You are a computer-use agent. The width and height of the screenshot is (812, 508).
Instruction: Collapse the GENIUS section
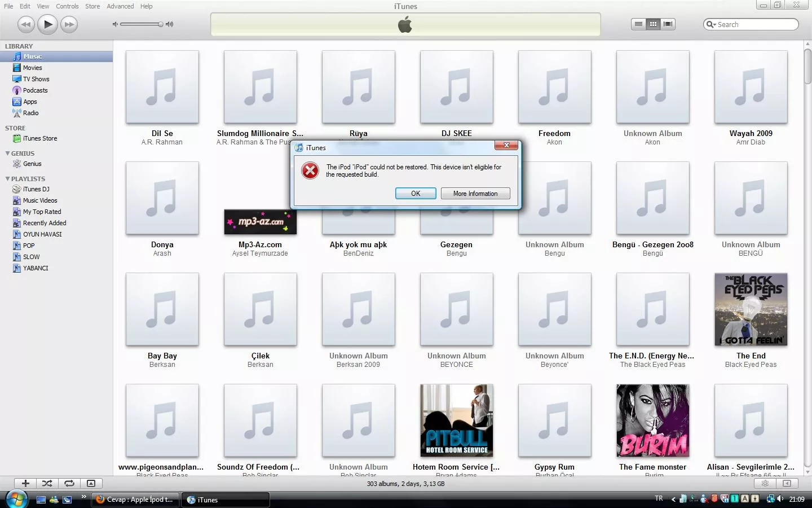point(7,153)
